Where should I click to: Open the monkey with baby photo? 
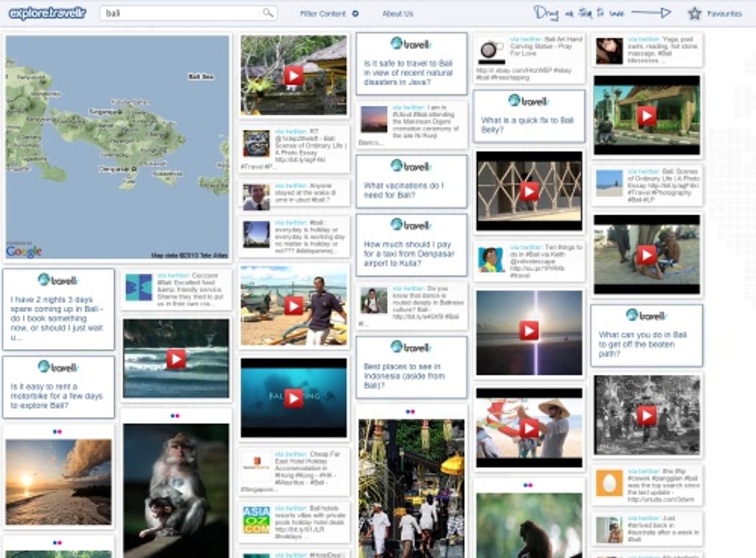(x=176, y=485)
